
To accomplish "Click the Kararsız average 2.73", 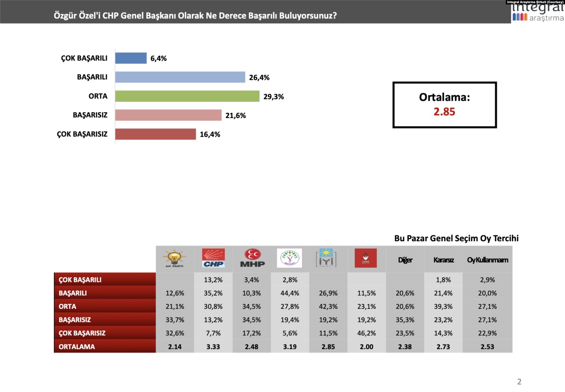I will pos(443,347).
